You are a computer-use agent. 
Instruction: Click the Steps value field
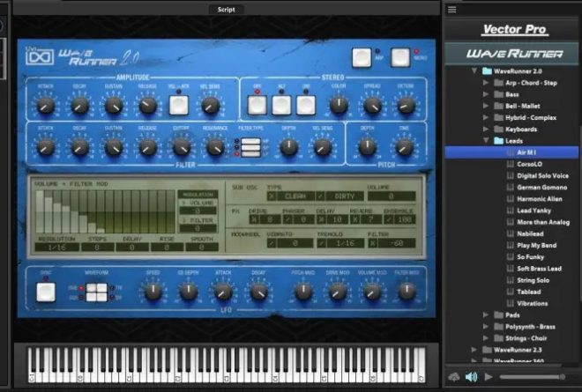[x=97, y=247]
